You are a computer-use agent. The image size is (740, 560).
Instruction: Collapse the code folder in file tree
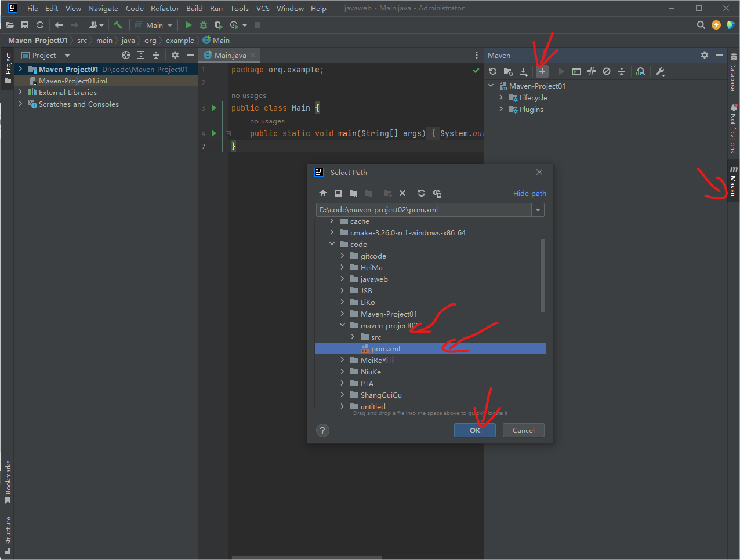[332, 244]
